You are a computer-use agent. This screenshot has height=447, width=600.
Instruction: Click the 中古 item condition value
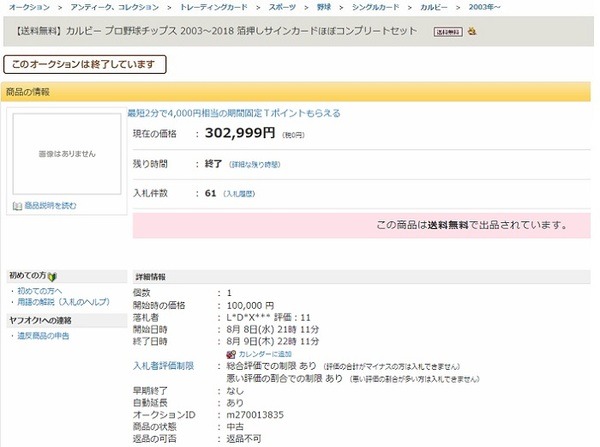235,427
